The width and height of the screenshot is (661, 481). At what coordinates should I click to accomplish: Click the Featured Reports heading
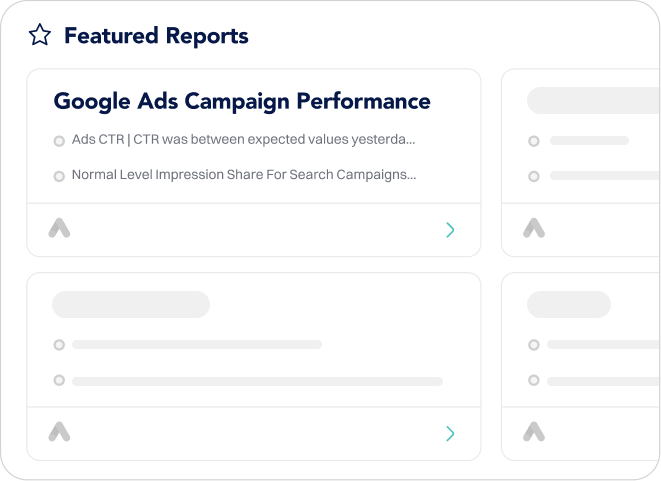click(156, 36)
